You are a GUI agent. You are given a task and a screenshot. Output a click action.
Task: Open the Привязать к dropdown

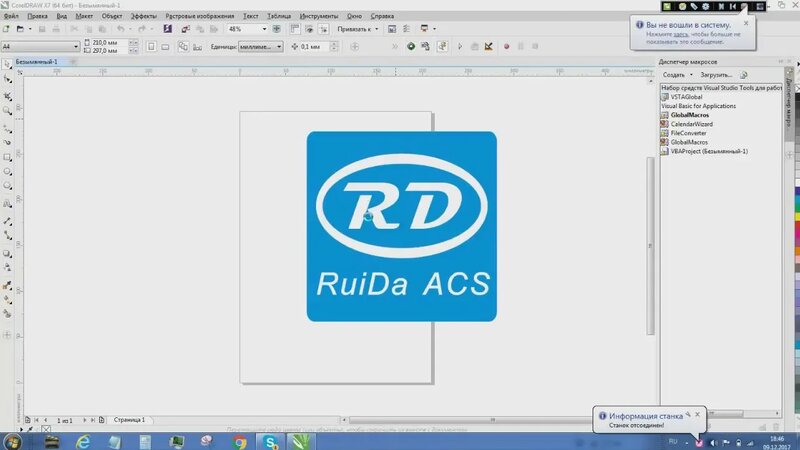click(x=357, y=29)
